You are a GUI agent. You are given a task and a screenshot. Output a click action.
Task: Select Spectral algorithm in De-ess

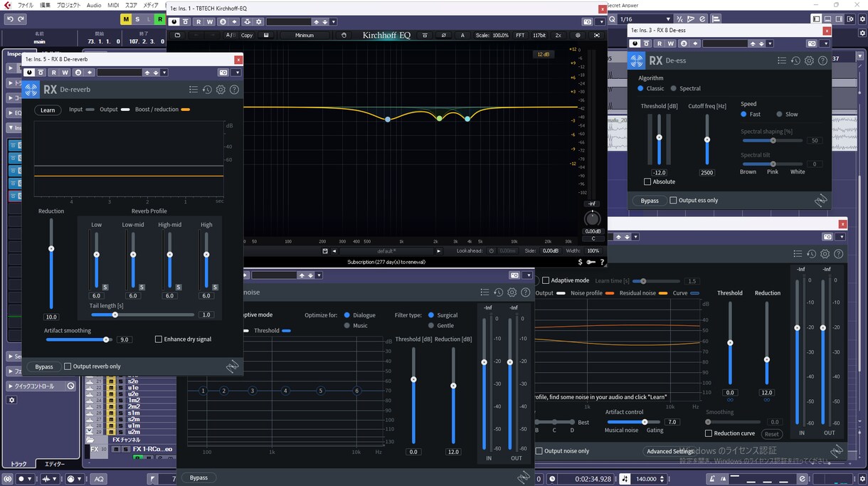[x=674, y=89]
